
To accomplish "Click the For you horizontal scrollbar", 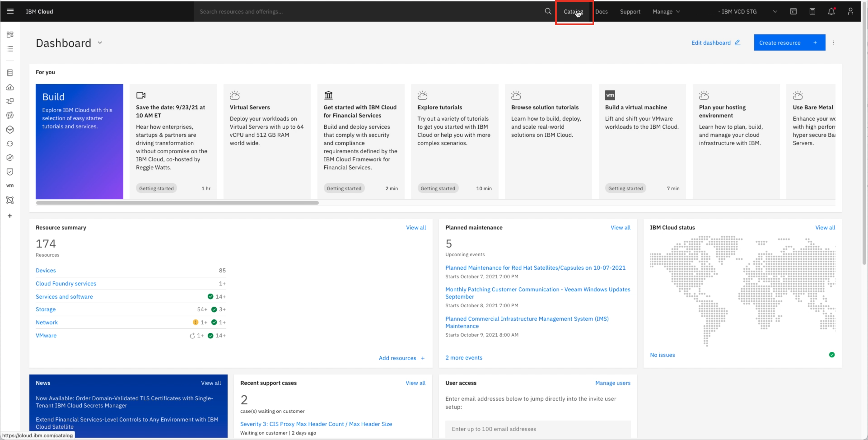I will (x=177, y=203).
